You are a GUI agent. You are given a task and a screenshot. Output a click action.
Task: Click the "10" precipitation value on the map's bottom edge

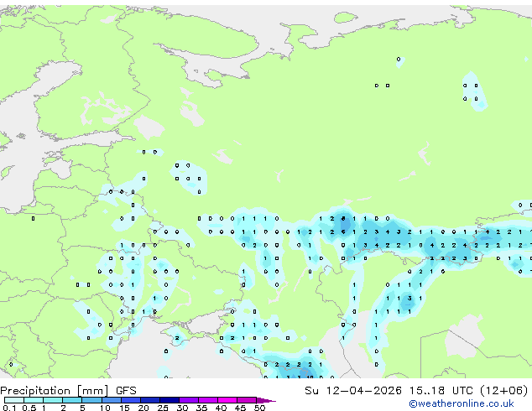[x=310, y=377]
